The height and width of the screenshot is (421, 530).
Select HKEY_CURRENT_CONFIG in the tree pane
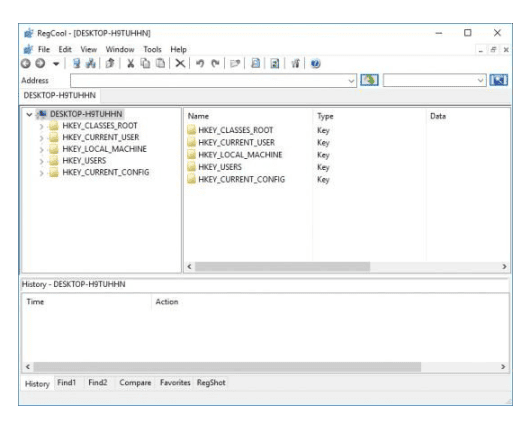tap(105, 172)
